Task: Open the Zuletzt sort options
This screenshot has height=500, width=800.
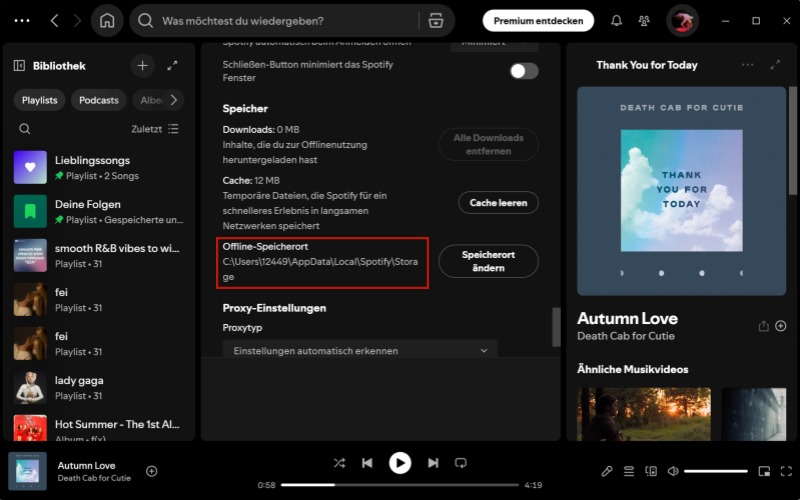Action: coord(155,129)
